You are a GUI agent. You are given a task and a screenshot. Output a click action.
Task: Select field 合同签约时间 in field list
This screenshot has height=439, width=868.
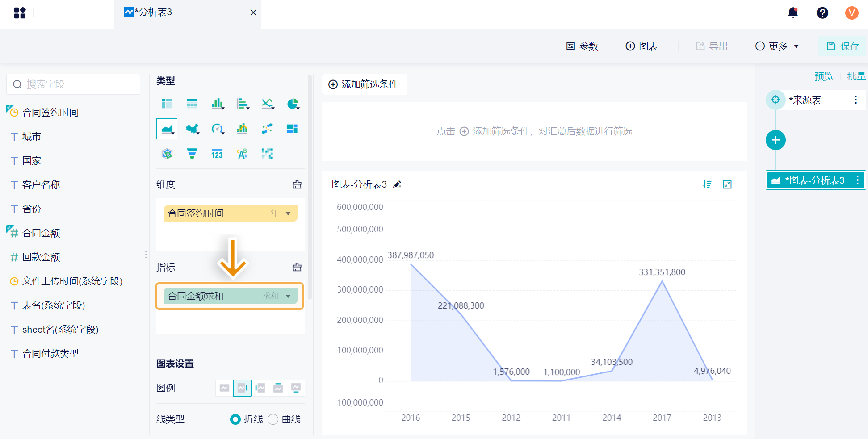pyautogui.click(x=50, y=112)
